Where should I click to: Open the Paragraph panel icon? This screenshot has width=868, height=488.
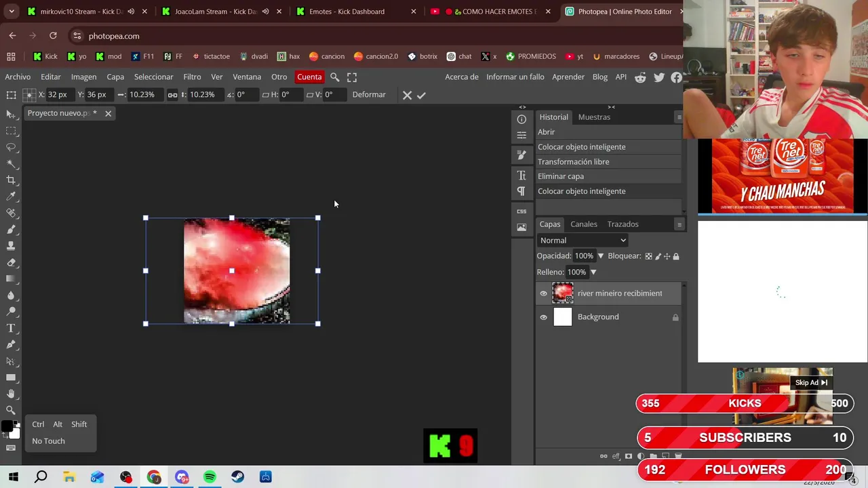tap(521, 191)
